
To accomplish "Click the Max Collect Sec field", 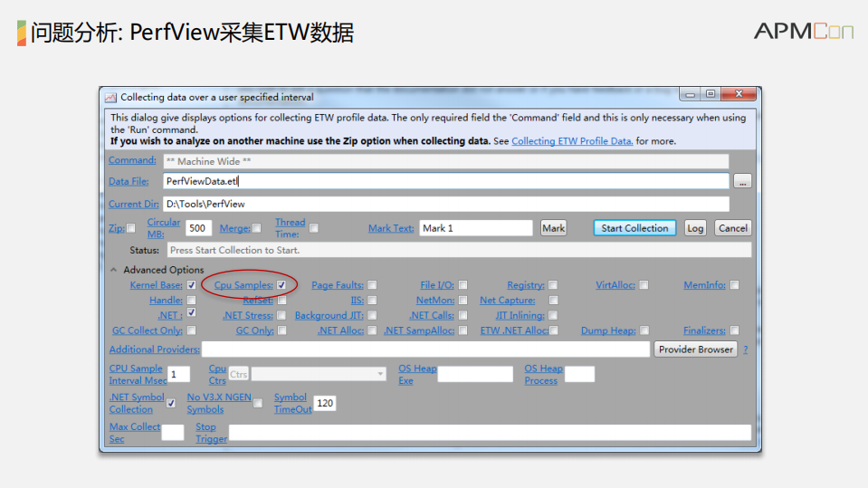I will click(173, 433).
